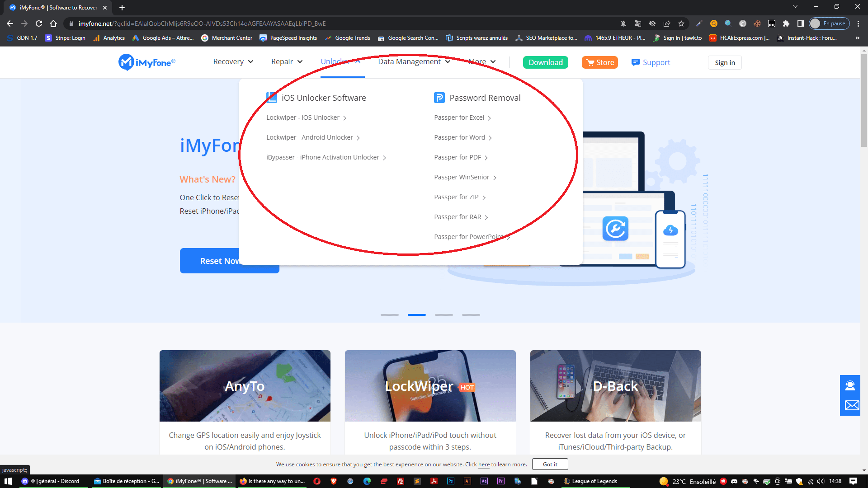
Task: Open the LockWiper product card image
Action: (430, 386)
